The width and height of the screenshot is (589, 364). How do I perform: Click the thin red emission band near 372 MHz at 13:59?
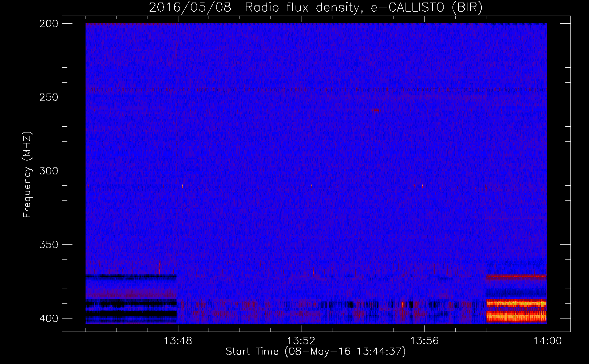point(517,276)
